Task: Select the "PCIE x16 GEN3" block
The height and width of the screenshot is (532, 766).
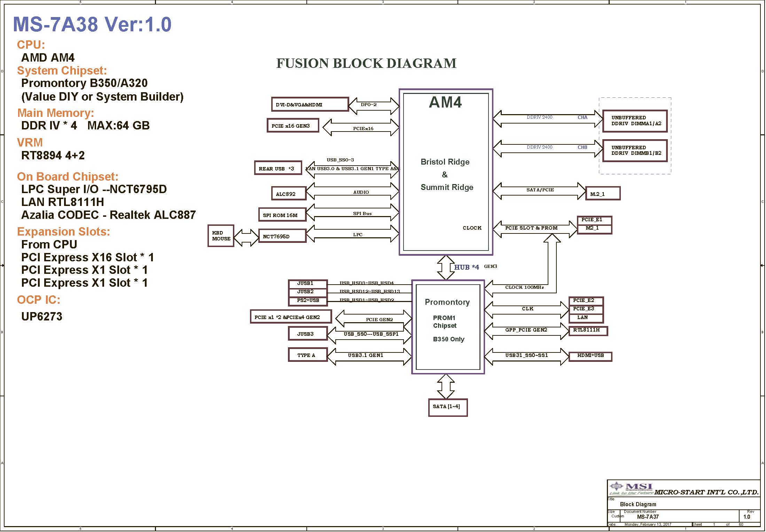Action: (x=293, y=126)
